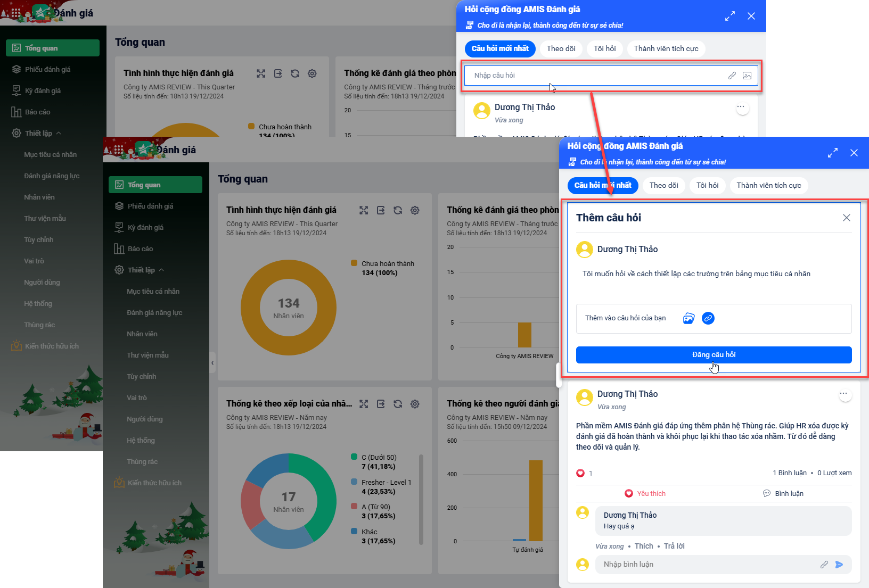Add image icon beside Thêm vào câu hỏi của bạn

point(688,318)
